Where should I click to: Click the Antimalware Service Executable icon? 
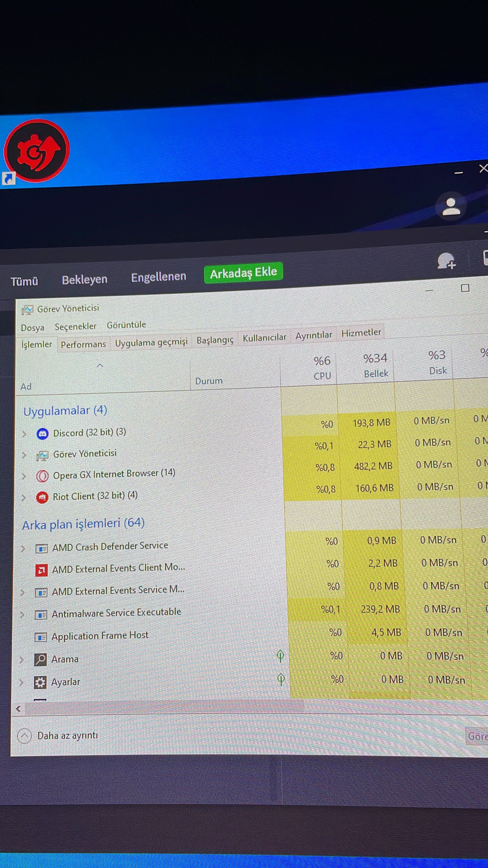41,615
